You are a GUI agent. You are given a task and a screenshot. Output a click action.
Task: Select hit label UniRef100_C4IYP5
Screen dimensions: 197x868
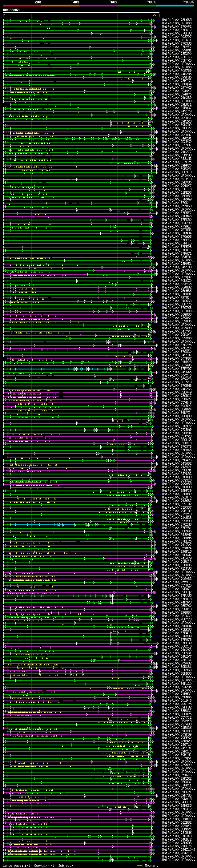[177, 332]
